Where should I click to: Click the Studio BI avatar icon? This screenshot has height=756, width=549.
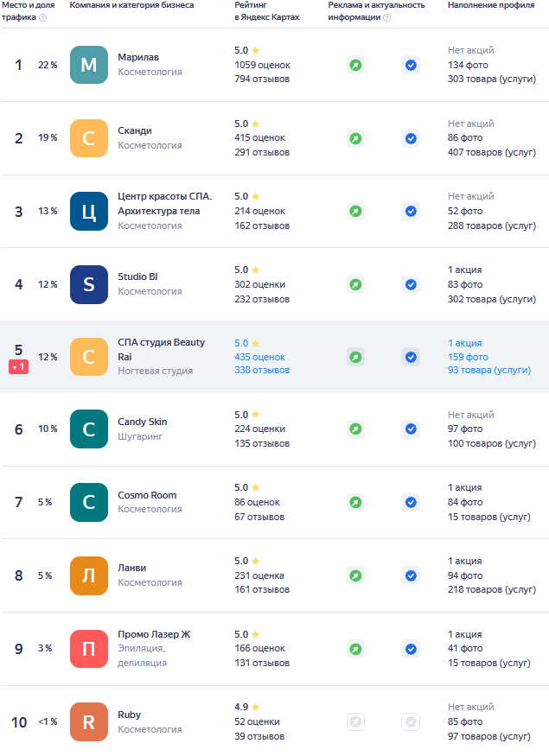pos(89,284)
